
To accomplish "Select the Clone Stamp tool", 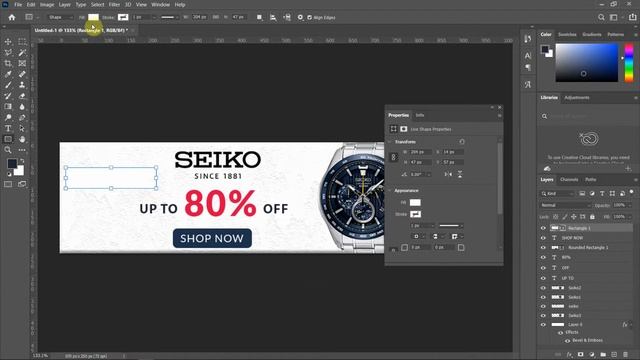I will 22,85.
